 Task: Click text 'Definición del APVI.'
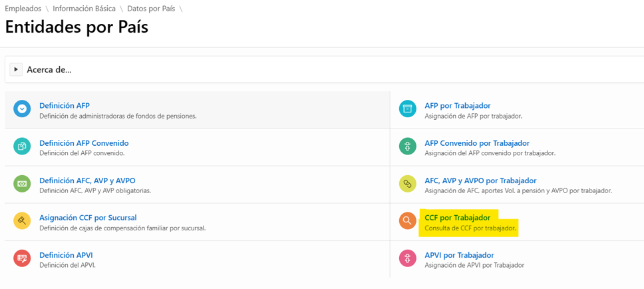pos(67,265)
